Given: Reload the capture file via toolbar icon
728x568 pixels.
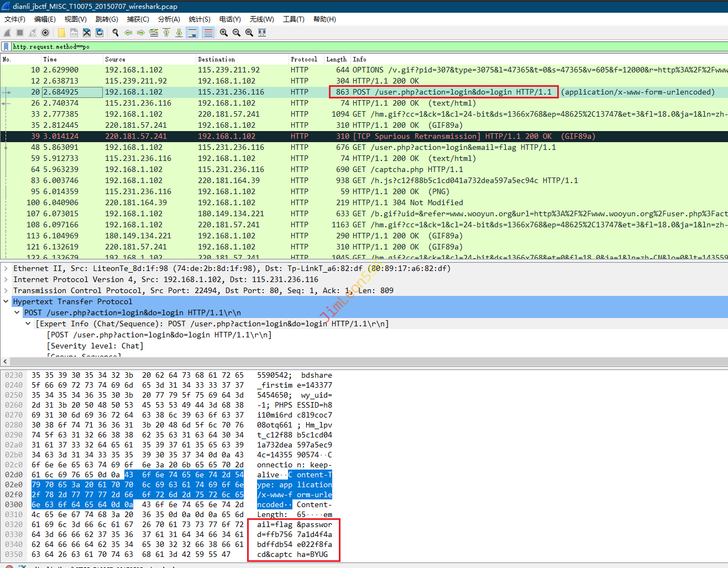Looking at the screenshot, I should point(99,33).
